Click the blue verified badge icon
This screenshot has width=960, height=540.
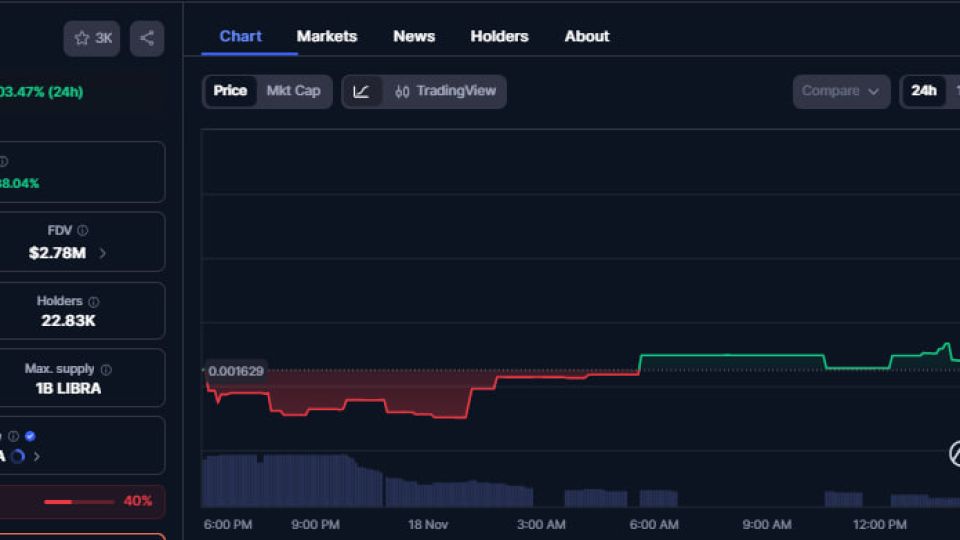[x=30, y=436]
